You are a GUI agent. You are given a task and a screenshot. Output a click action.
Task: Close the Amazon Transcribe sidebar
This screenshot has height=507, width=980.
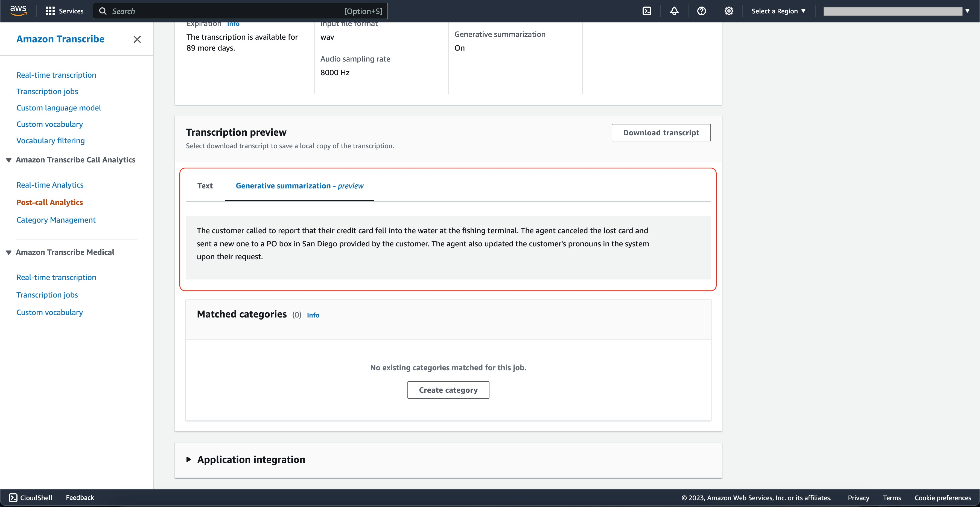pyautogui.click(x=137, y=39)
